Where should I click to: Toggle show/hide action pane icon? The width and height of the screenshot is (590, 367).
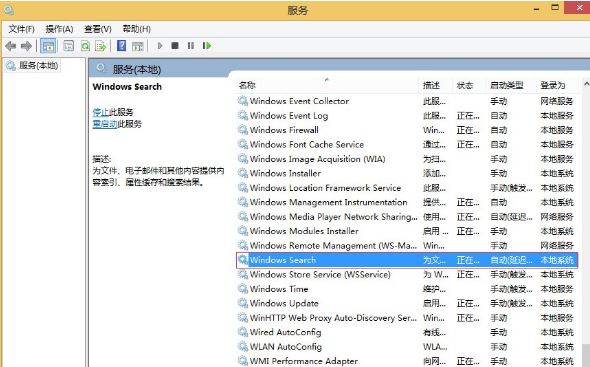pos(138,46)
